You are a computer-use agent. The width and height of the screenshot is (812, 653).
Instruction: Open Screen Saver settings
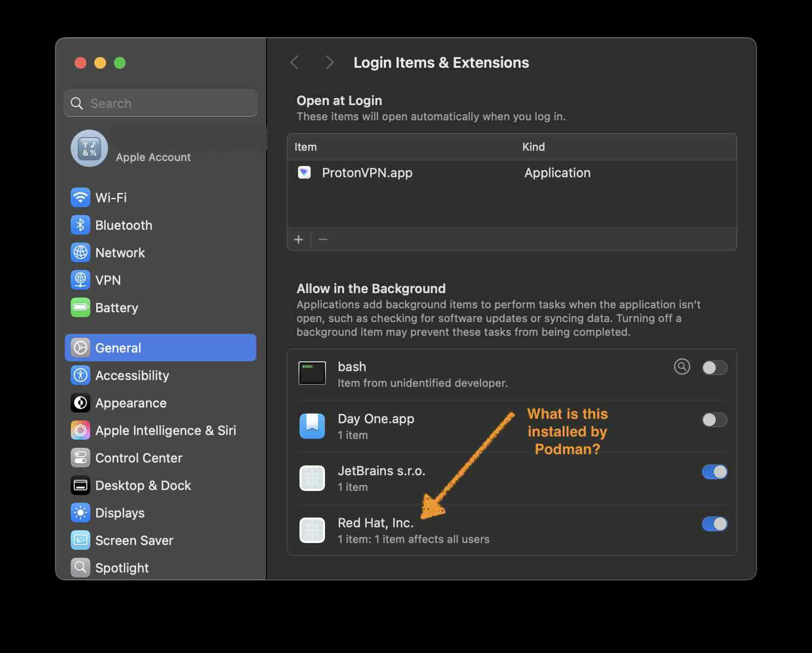coord(161,540)
